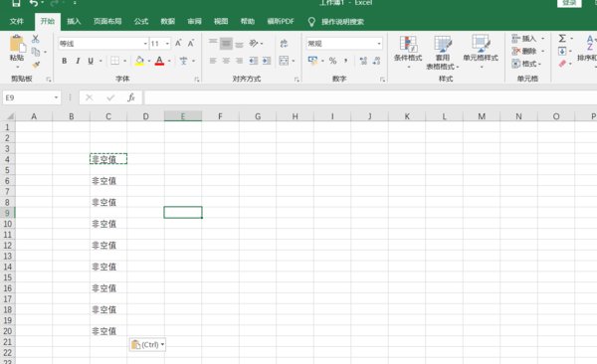Image resolution: width=597 pixels, height=364 pixels.
Task: Toggle bold formatting
Action: coord(65,61)
